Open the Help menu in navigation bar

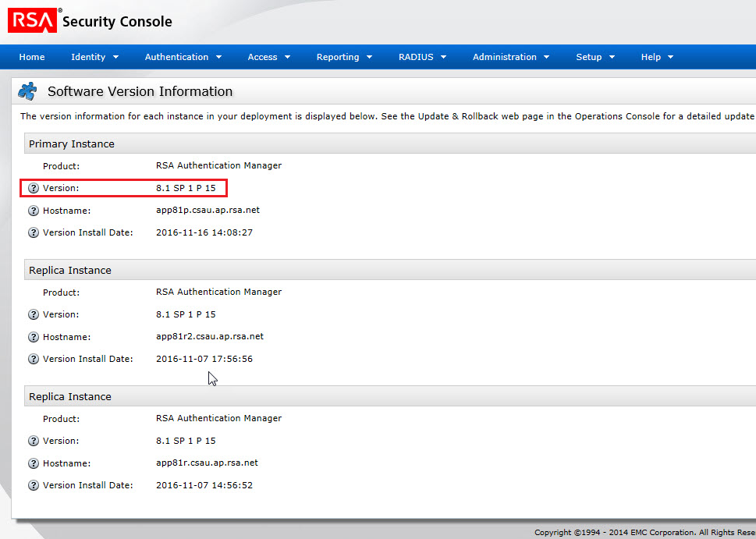coord(656,57)
